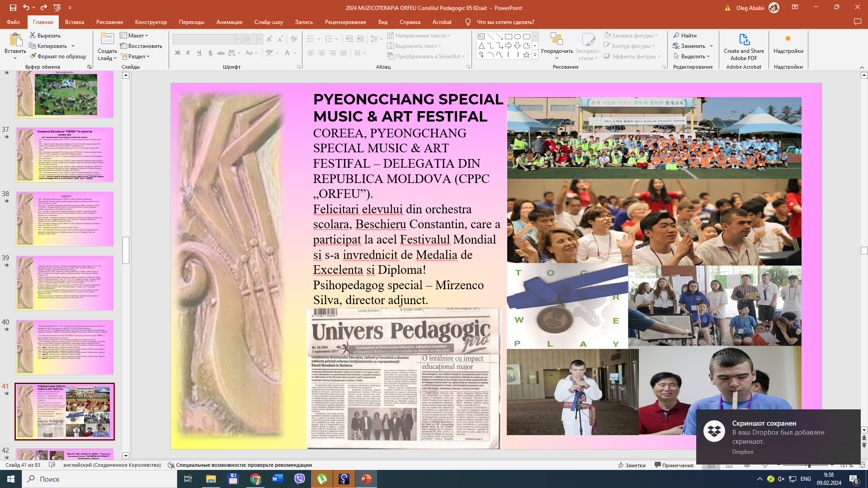Choose the five-point star shape
This screenshot has width=868, height=488.
pos(527,55)
